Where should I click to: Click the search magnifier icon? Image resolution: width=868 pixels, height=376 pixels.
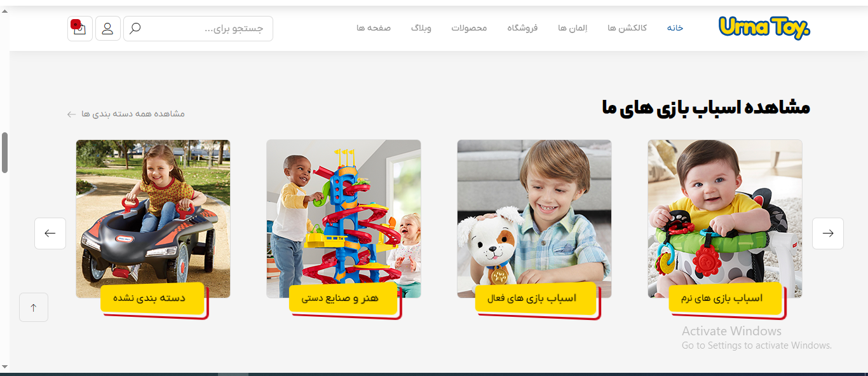(x=135, y=29)
